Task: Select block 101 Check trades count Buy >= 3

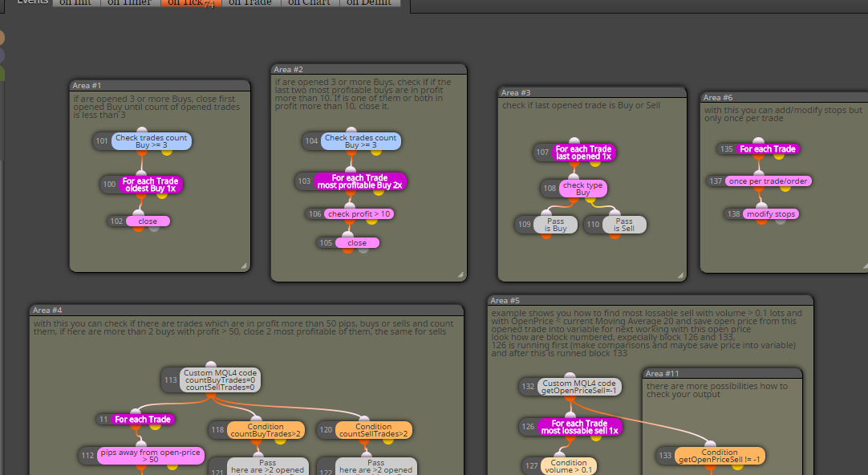Action: click(151, 141)
